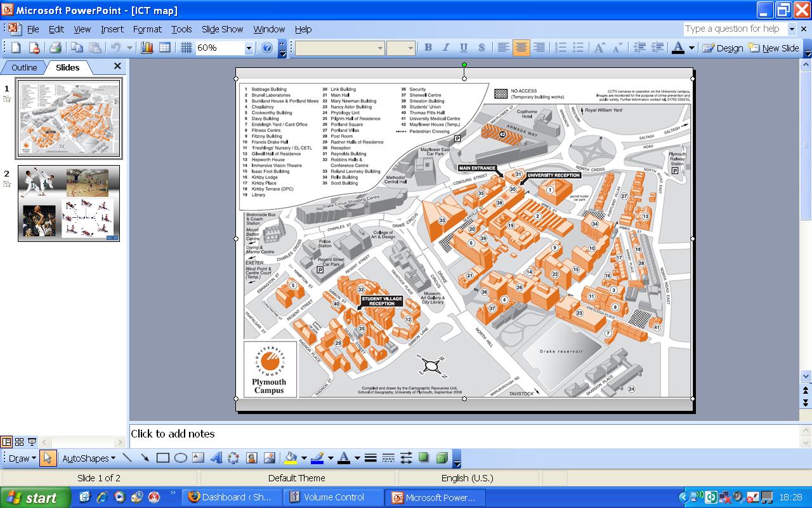Open PowerPoint Help question mark icon
The height and width of the screenshot is (508, 812).
point(266,48)
